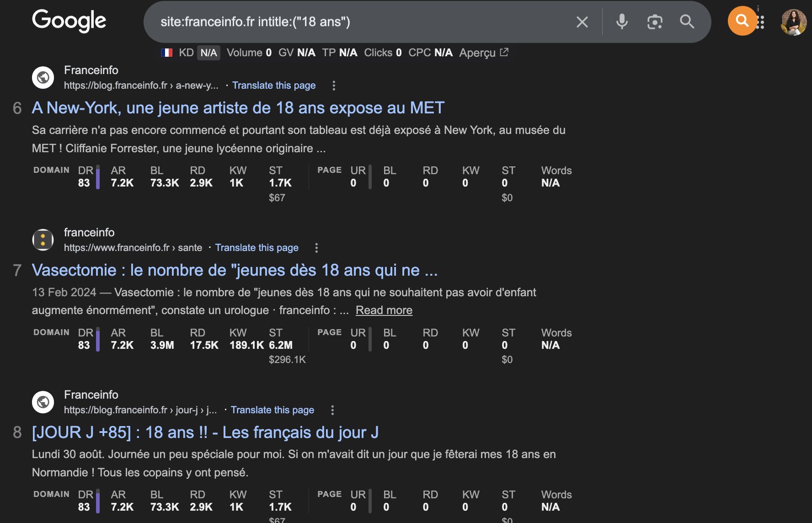Open Google Lens camera search
This screenshot has width=812, height=523.
655,21
